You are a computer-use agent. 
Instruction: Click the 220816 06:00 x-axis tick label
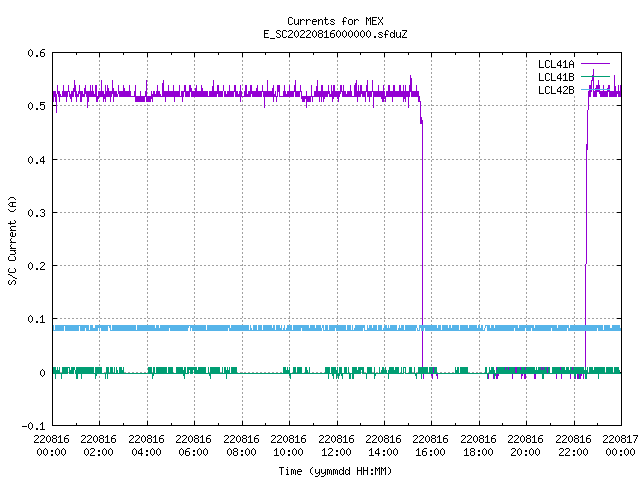click(193, 446)
